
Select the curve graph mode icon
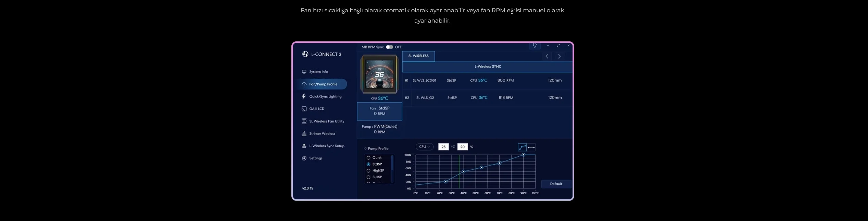(x=522, y=147)
